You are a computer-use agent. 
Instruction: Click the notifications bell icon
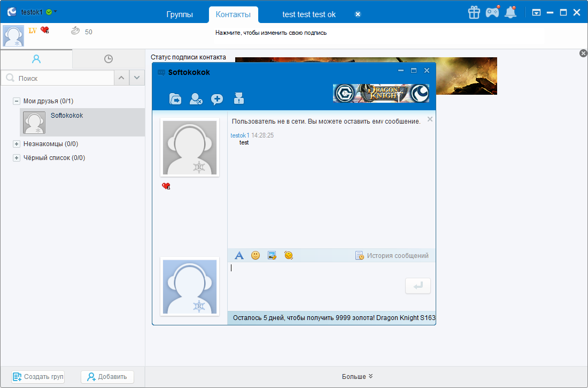[x=510, y=12]
